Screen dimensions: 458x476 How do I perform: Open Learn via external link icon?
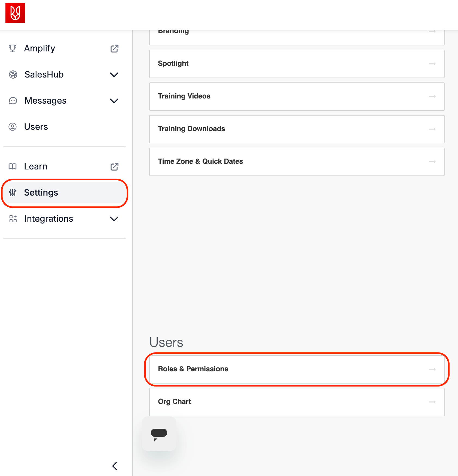[x=114, y=166]
